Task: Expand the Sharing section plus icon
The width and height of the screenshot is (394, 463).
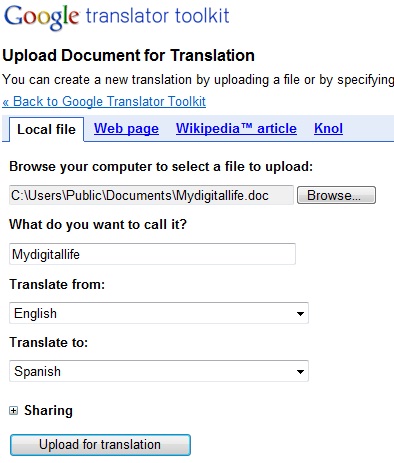Action: click(13, 411)
